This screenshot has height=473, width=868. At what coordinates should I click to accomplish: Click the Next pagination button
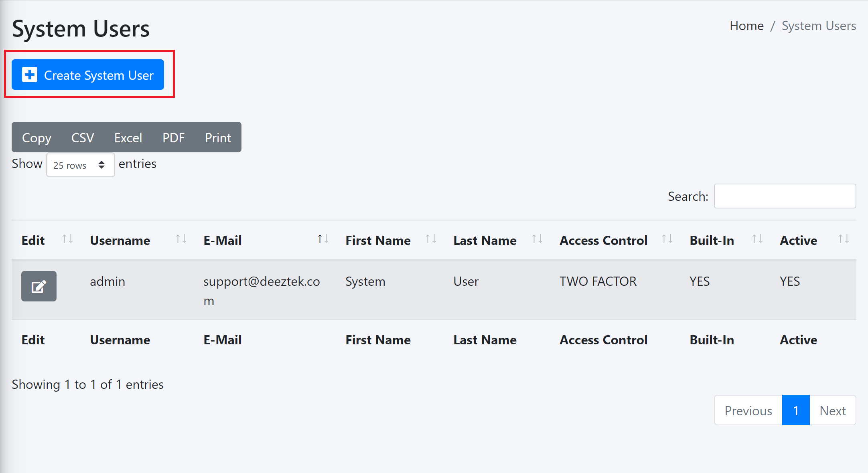pyautogui.click(x=833, y=410)
